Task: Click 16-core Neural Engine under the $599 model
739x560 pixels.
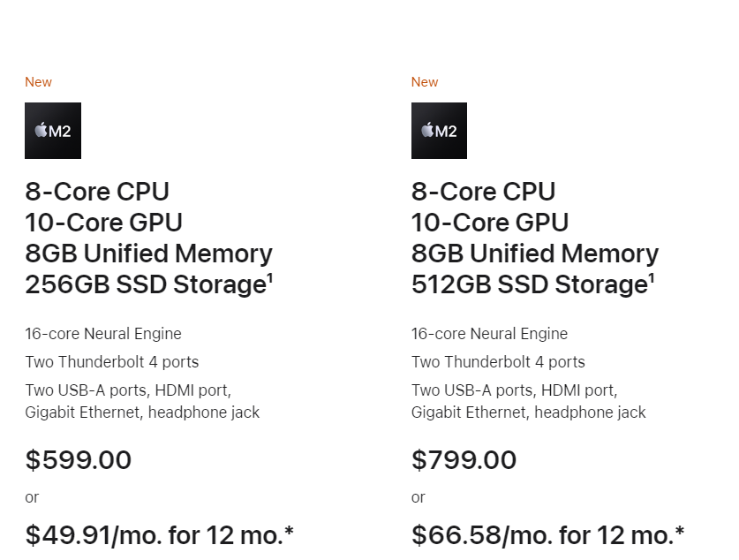Action: [x=103, y=334]
